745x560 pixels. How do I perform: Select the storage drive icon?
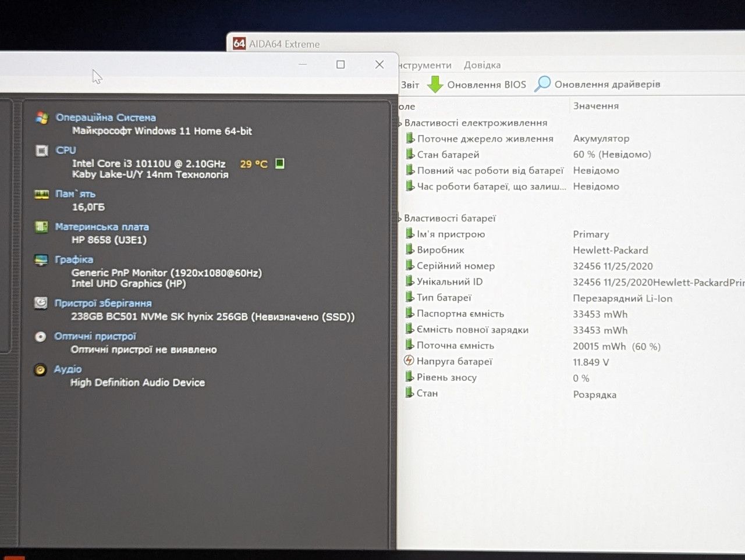click(x=41, y=303)
